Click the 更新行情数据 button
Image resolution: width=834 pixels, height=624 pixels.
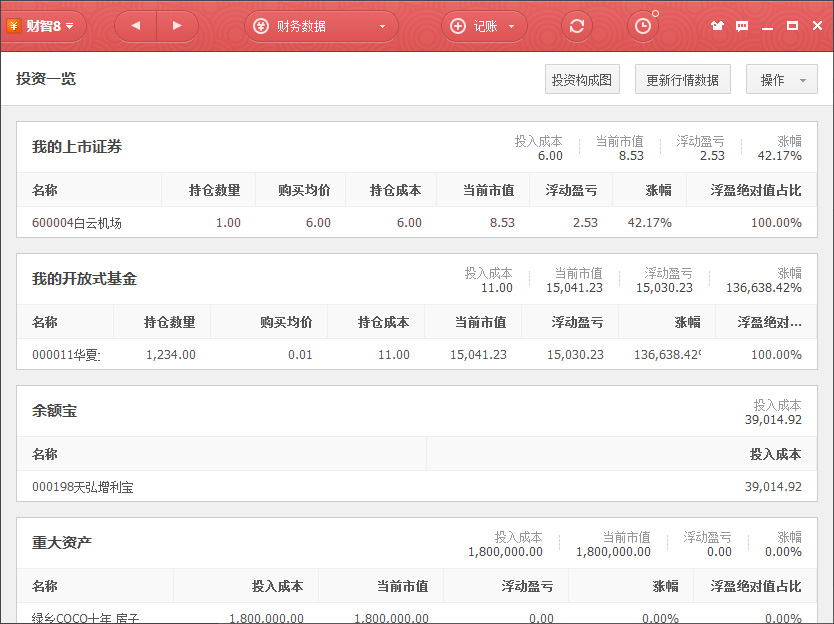(x=682, y=80)
